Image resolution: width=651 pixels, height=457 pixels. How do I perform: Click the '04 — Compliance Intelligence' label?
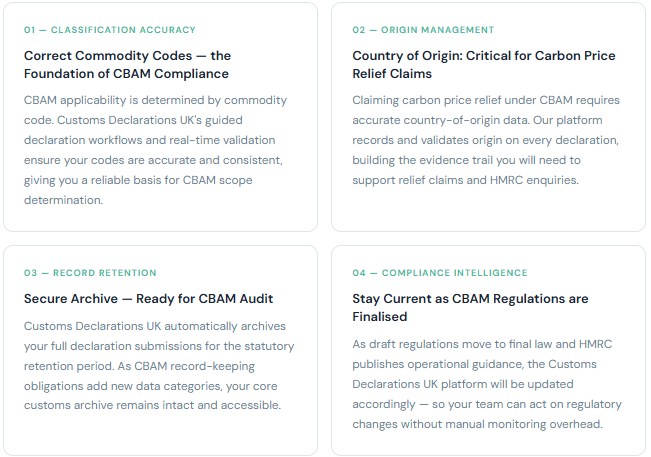(440, 273)
